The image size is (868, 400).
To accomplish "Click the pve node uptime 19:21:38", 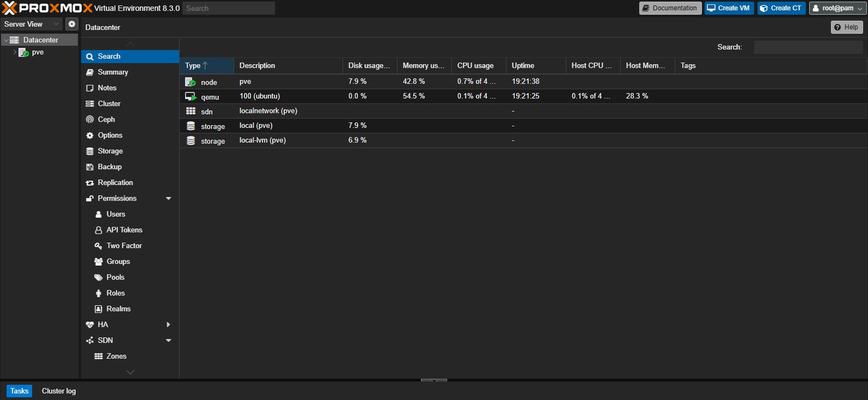I will tap(525, 82).
